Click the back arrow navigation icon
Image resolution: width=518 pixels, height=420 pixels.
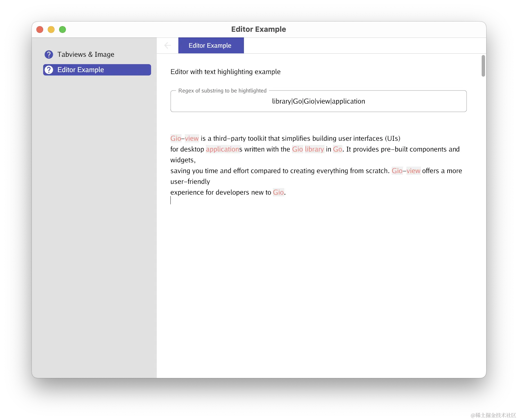click(168, 45)
